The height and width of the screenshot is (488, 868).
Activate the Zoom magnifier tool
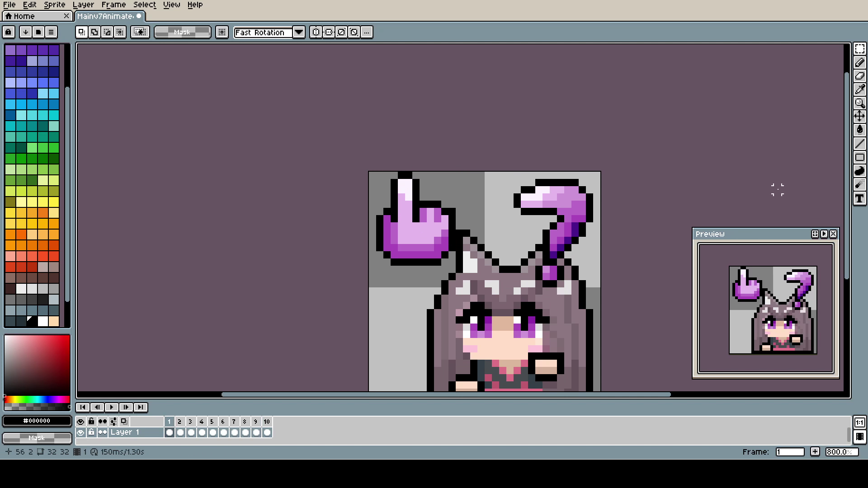(x=859, y=103)
